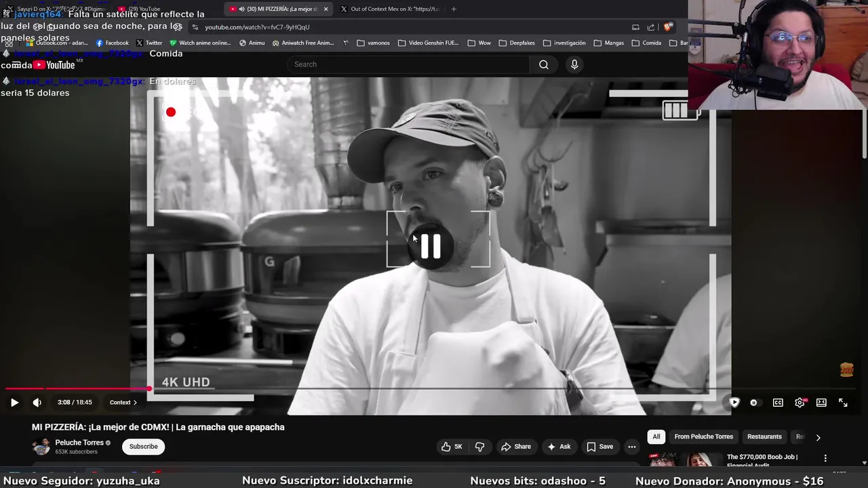Select the Restaurants chip
The width and height of the screenshot is (868, 488).
764,436
